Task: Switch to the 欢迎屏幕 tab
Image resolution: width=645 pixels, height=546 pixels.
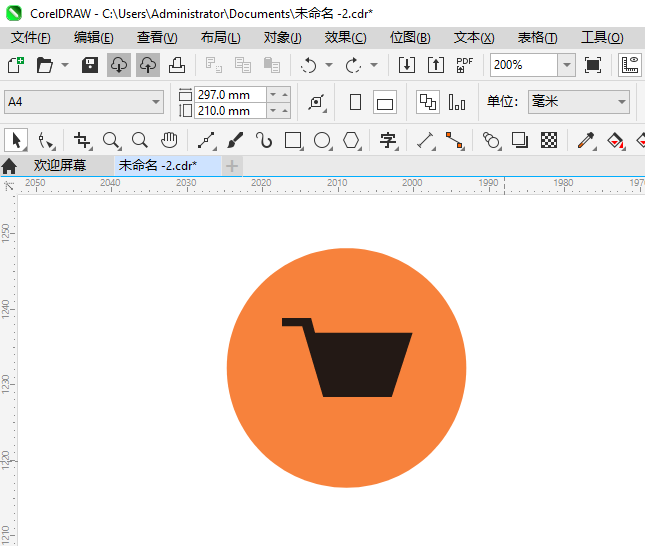Action: point(60,165)
